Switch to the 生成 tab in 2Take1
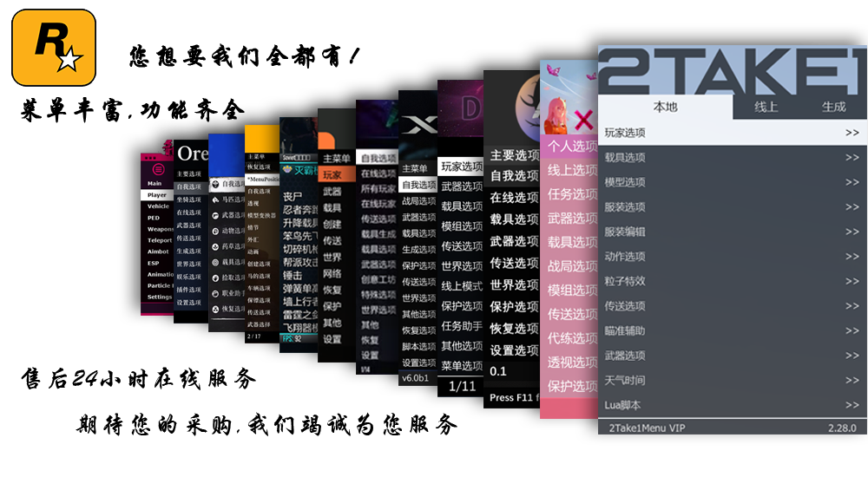 click(x=833, y=108)
